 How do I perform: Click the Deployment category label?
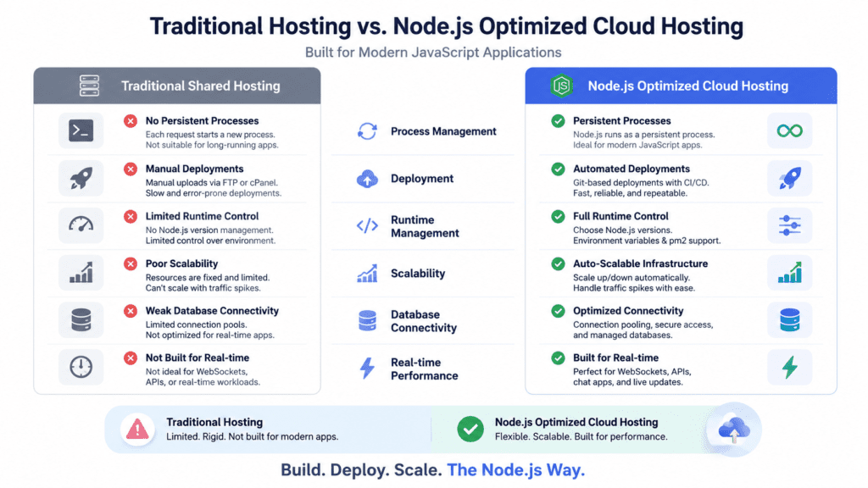tap(422, 179)
